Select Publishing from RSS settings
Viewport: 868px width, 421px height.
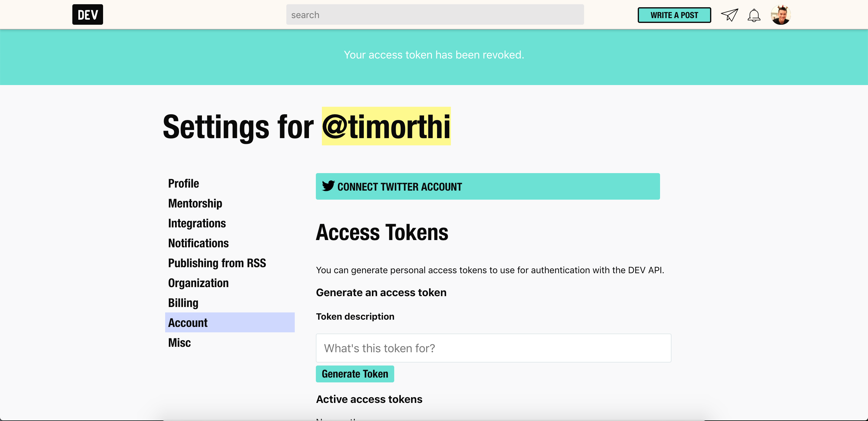(217, 263)
